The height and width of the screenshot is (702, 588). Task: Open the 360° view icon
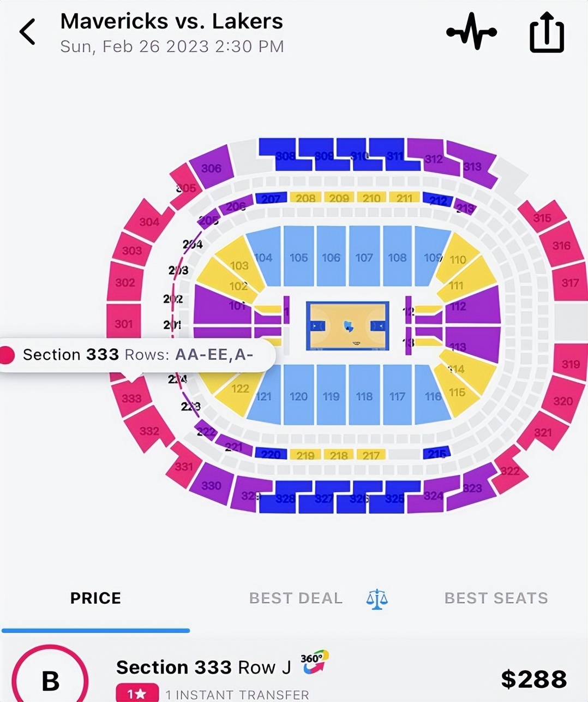point(315,661)
